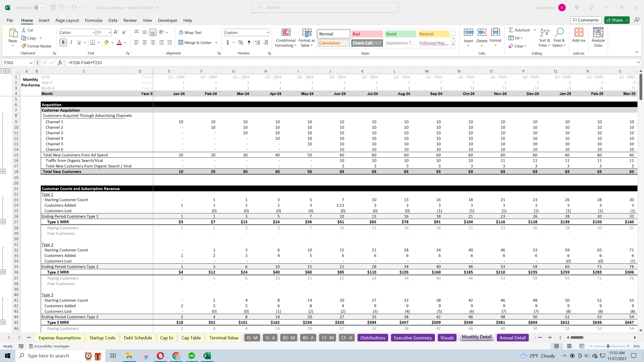Open the Executive Summary sheet tab
Screen dimensions: 644x362
(412, 338)
